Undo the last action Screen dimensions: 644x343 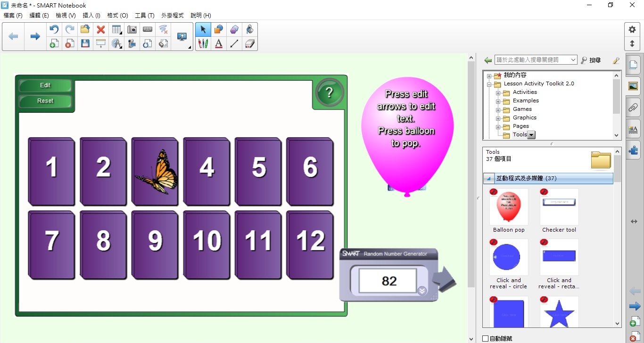(54, 29)
